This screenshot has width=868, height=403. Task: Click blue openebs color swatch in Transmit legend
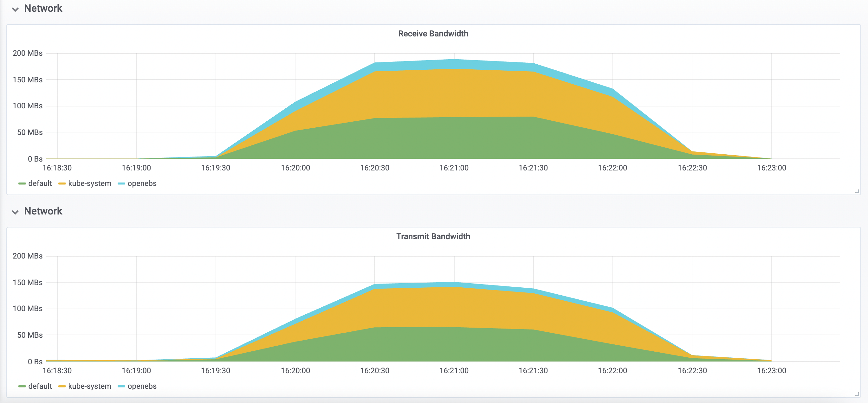coord(121,387)
